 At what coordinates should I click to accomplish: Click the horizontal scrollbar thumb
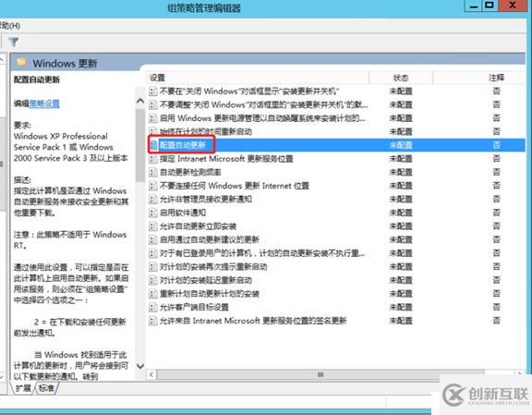320,374
